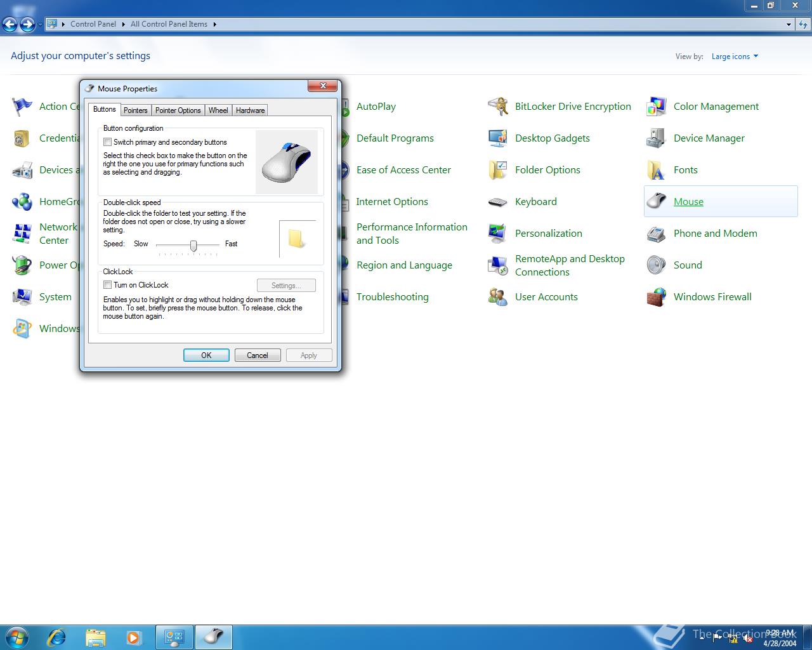Open the Fonts folder icon
Screen dimensions: 812x650
pos(657,170)
